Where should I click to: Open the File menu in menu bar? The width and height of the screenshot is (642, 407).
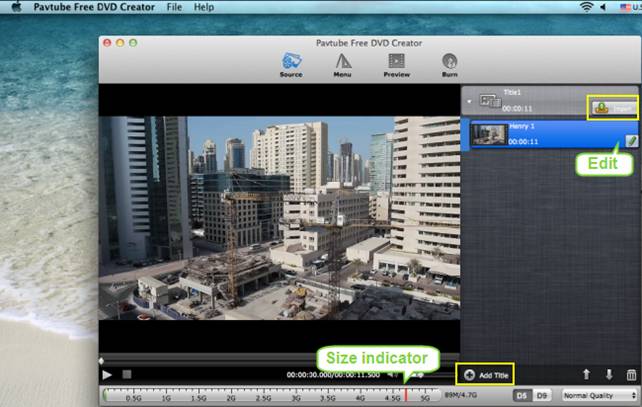pyautogui.click(x=174, y=7)
